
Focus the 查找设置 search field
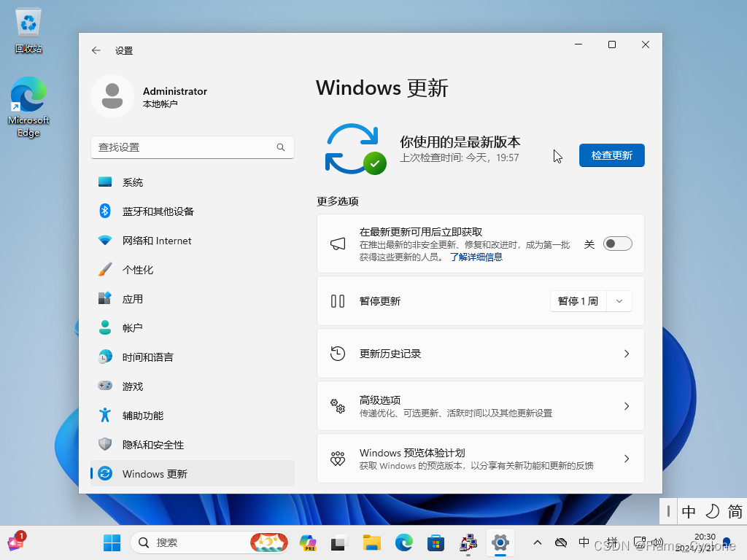coord(193,147)
